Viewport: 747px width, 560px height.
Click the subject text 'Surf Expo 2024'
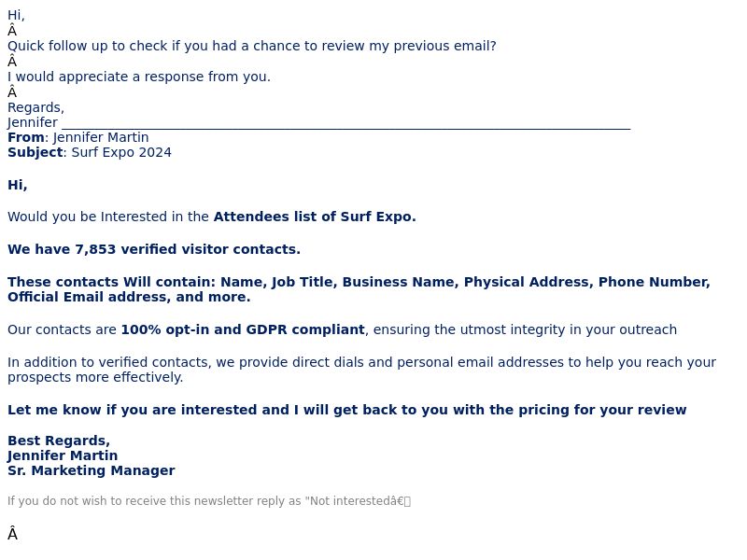[x=121, y=152]
